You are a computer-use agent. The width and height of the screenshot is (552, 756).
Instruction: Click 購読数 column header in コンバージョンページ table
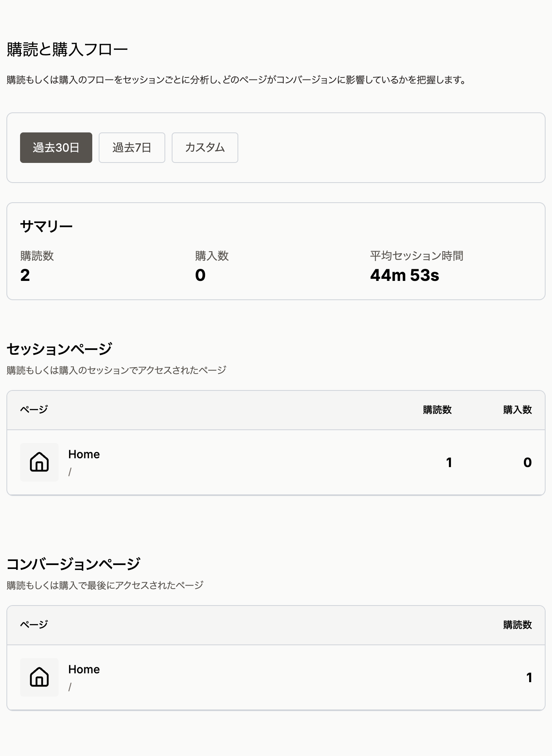click(x=517, y=625)
